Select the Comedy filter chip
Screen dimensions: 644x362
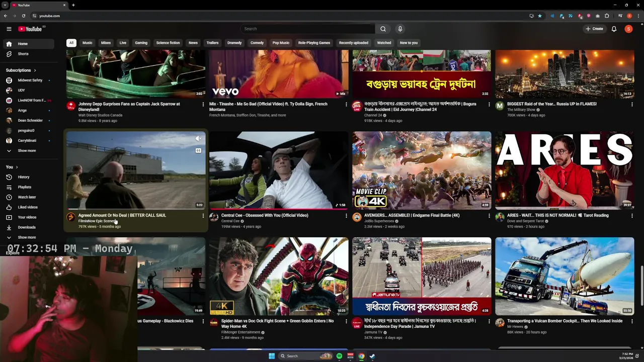(257, 43)
